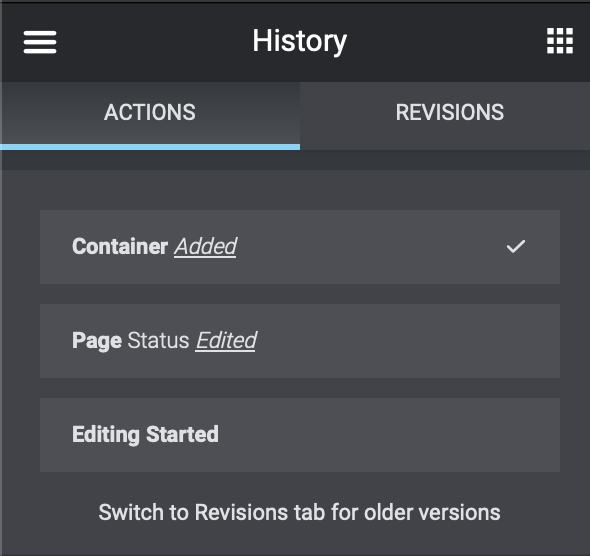590x556 pixels.
Task: Revert to the Editing Started entry
Action: coord(300,435)
